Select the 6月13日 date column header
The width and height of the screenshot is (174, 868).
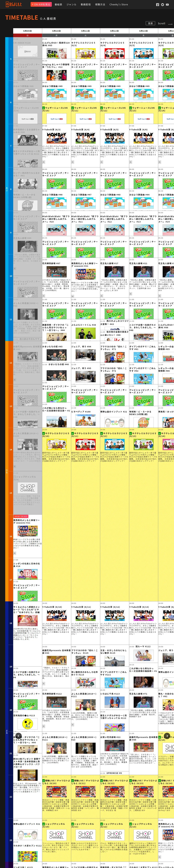(144, 31)
